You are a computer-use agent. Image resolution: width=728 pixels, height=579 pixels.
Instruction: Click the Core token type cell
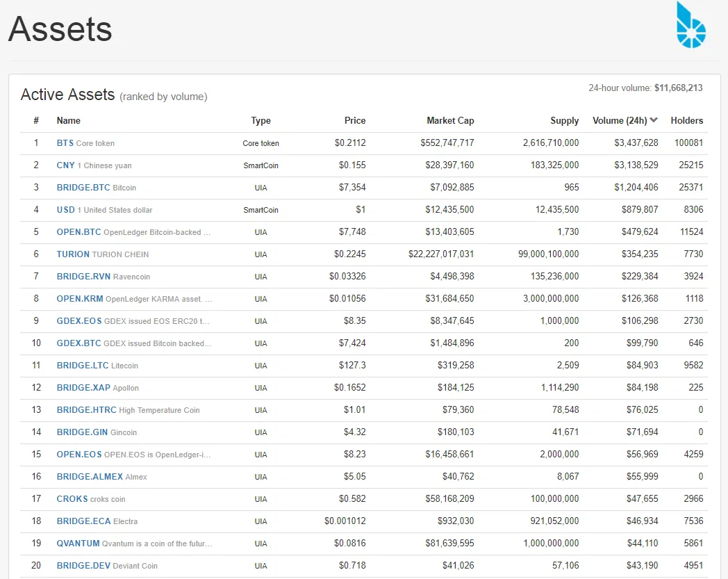pos(261,144)
